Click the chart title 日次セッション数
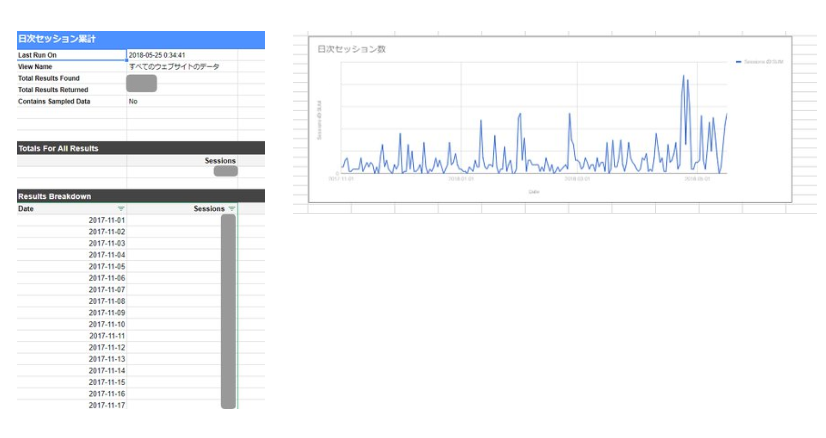The image size is (826, 438). (x=351, y=49)
